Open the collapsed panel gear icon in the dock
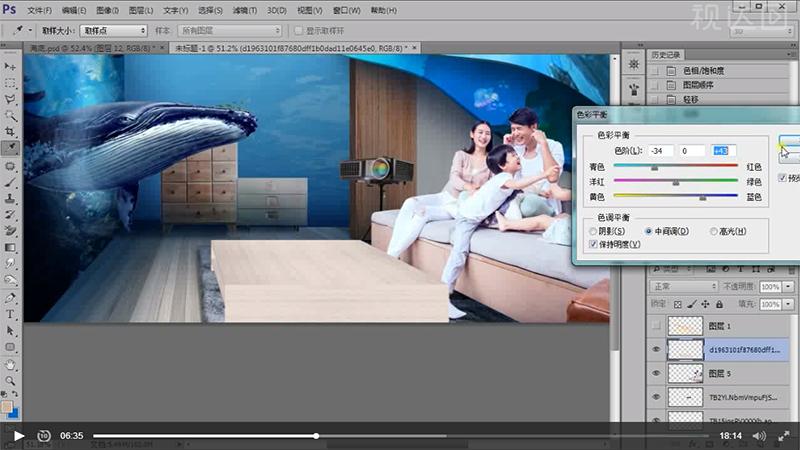Image resolution: width=800 pixels, height=450 pixels. click(634, 64)
